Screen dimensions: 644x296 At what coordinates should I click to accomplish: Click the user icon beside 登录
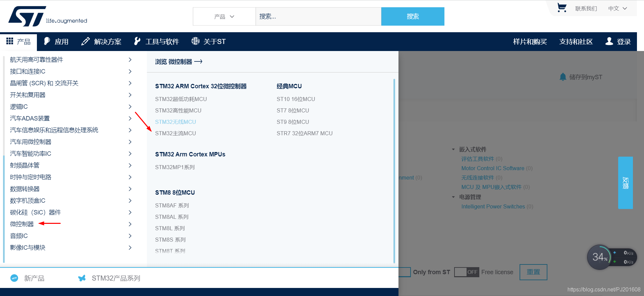click(x=609, y=41)
